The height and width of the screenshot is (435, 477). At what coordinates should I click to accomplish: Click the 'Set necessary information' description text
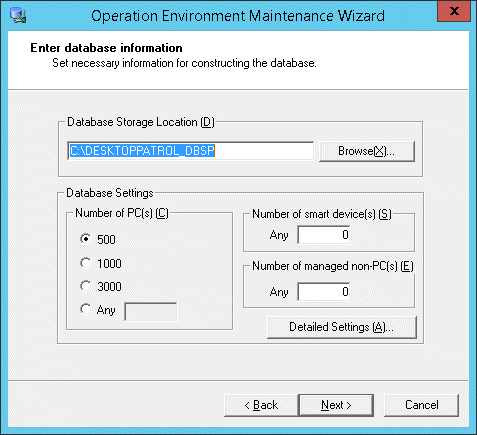184,63
